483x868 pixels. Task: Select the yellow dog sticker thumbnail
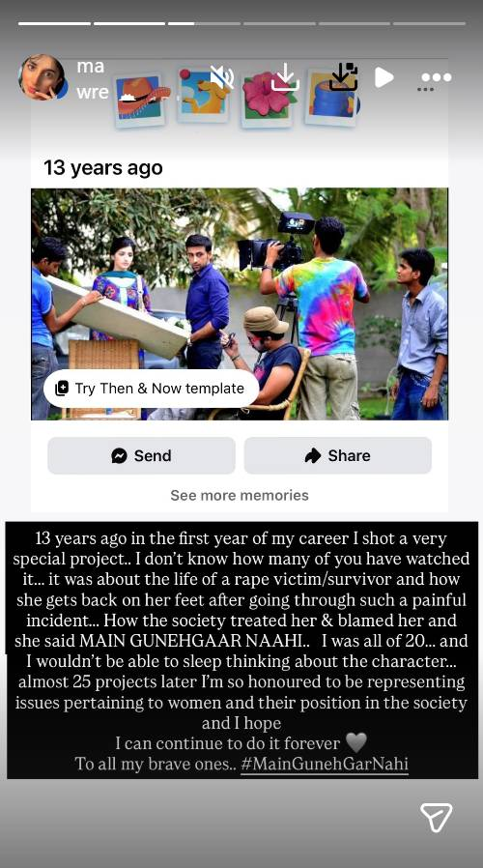203,95
